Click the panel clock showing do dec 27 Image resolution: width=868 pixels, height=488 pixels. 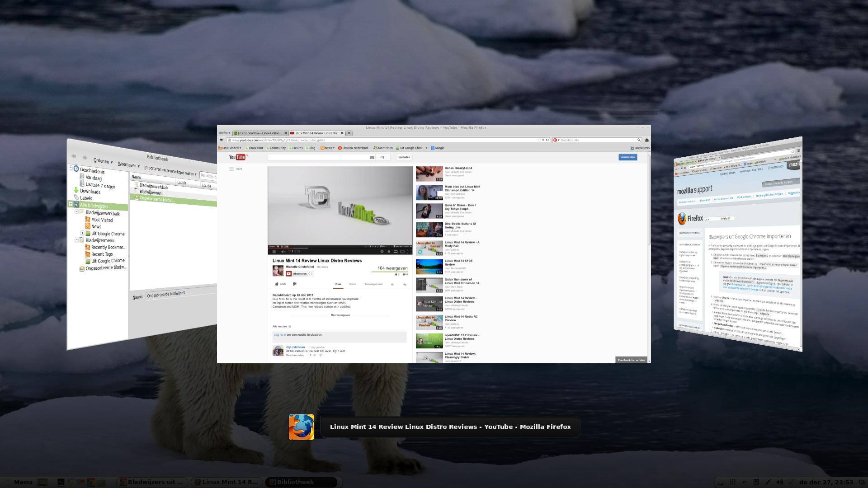(x=826, y=482)
